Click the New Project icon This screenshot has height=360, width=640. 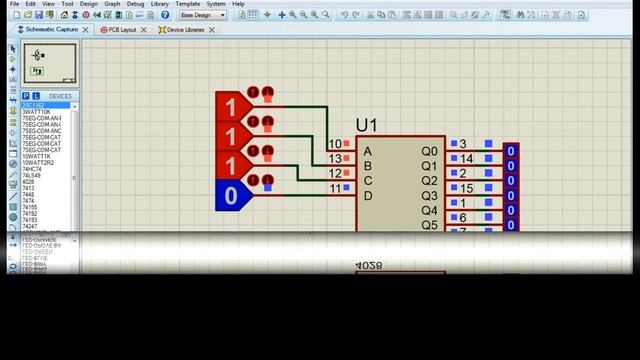click(17, 15)
